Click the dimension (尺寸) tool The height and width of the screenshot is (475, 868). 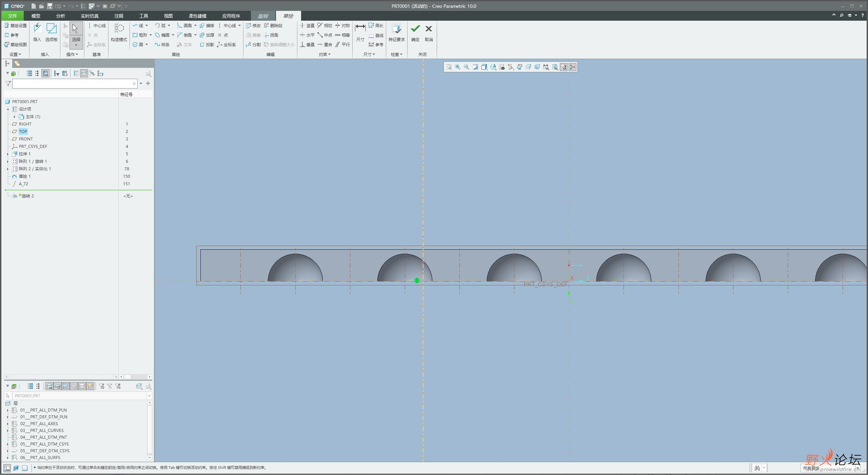(x=360, y=33)
